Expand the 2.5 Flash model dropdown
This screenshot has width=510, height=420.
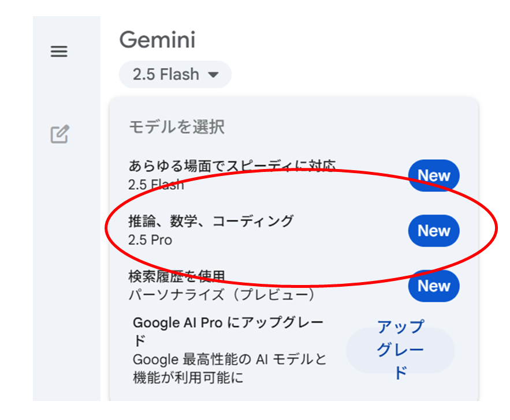(175, 74)
